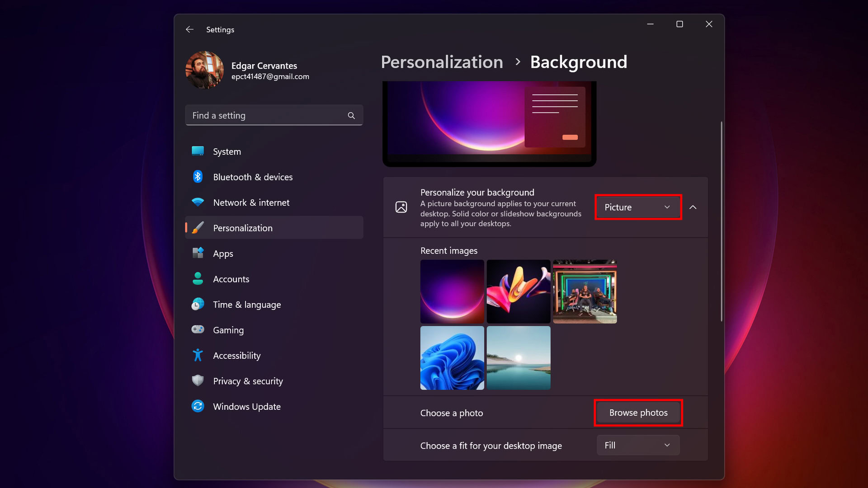Click in the Find a setting field

[267, 116]
